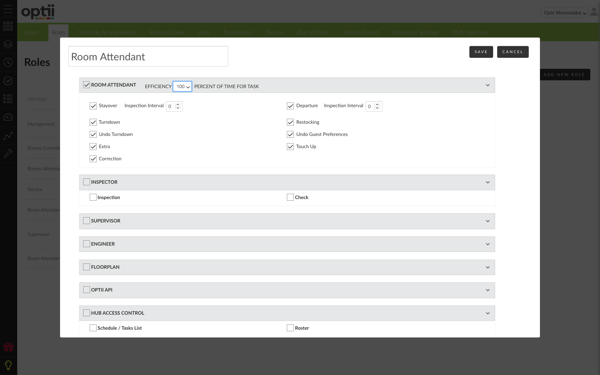Enable the Optii API section checkbox
The width and height of the screenshot is (600, 375).
click(x=86, y=290)
